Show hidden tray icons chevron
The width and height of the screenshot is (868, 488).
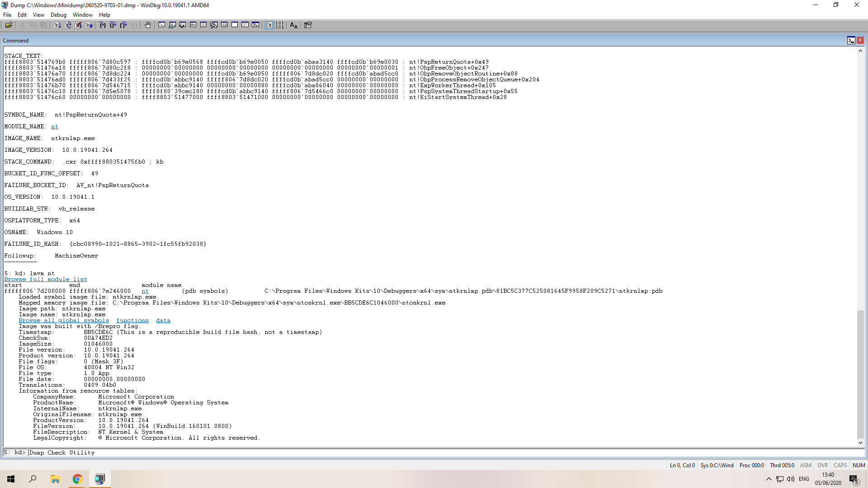tap(769, 479)
